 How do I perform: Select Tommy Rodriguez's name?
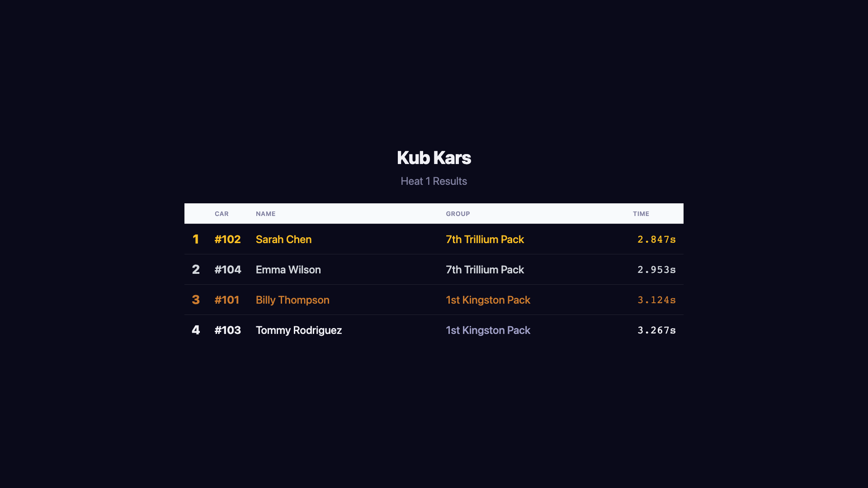click(x=298, y=330)
